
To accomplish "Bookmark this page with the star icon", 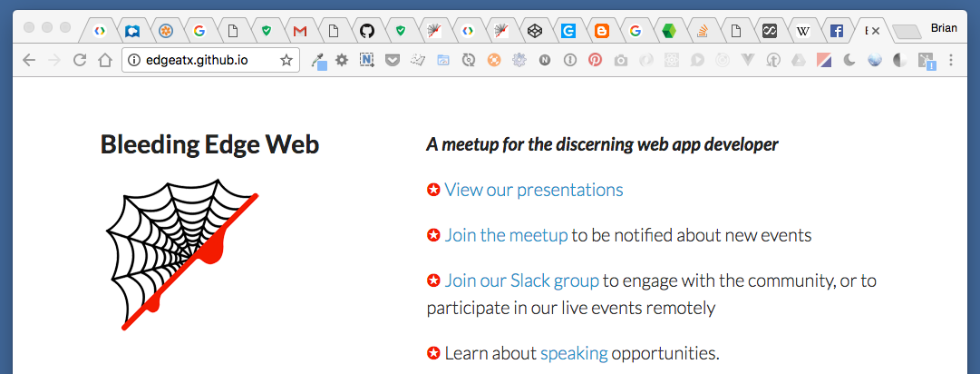I will (286, 60).
